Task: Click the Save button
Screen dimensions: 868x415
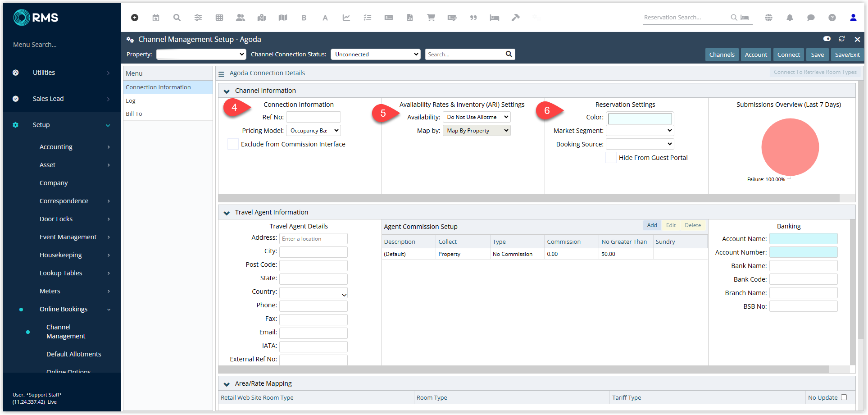Action: [x=818, y=55]
